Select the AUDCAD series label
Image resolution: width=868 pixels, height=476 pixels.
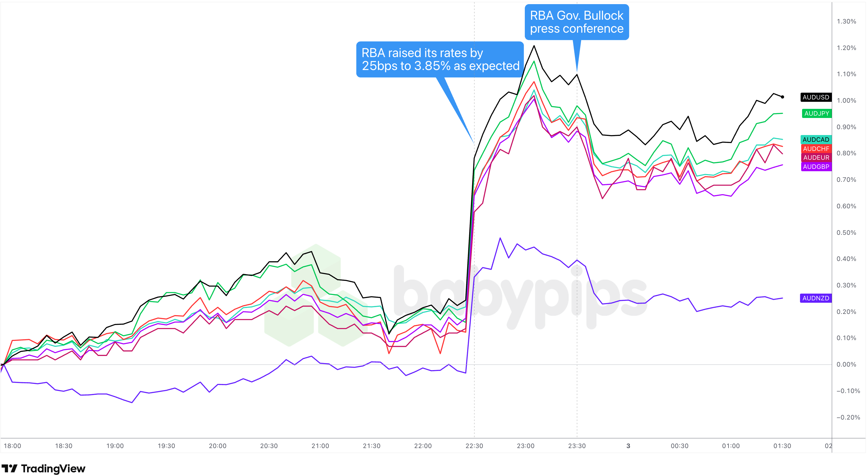815,139
